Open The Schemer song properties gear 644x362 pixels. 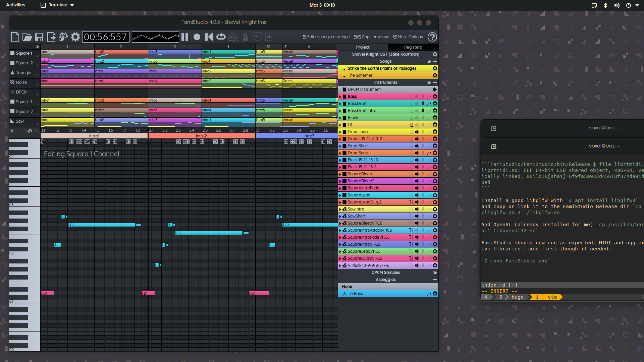(x=435, y=75)
